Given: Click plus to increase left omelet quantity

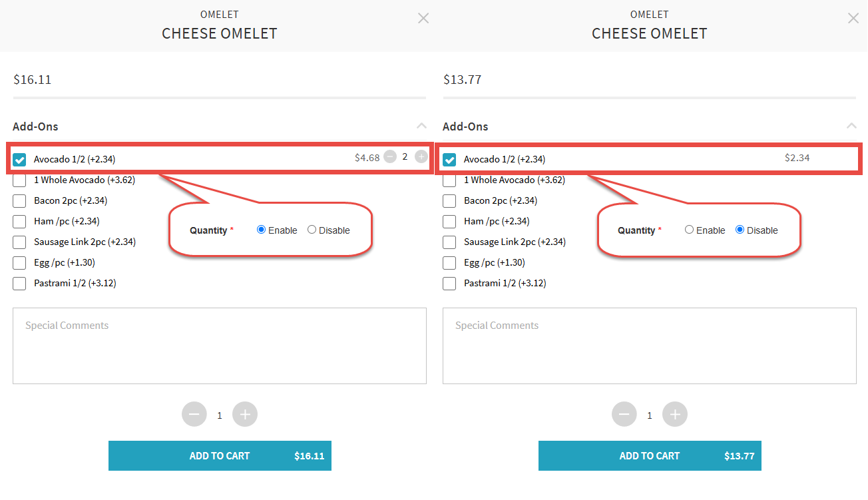Looking at the screenshot, I should pyautogui.click(x=245, y=415).
